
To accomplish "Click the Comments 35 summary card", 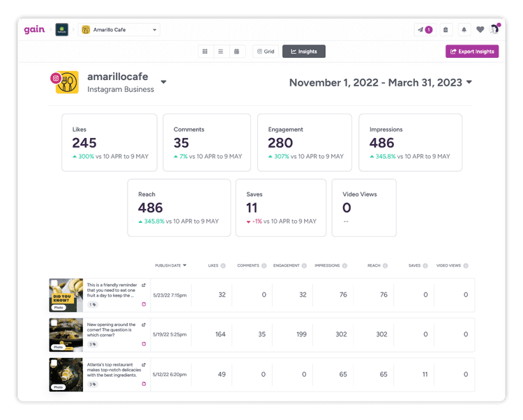I will [x=207, y=143].
